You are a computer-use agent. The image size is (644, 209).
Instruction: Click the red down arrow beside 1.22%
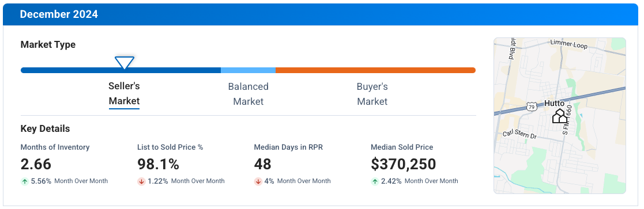click(x=141, y=181)
